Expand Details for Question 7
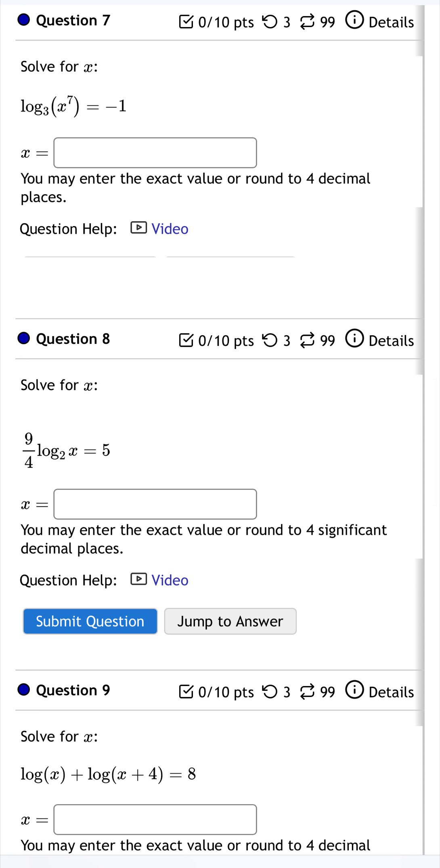 pos(391,22)
